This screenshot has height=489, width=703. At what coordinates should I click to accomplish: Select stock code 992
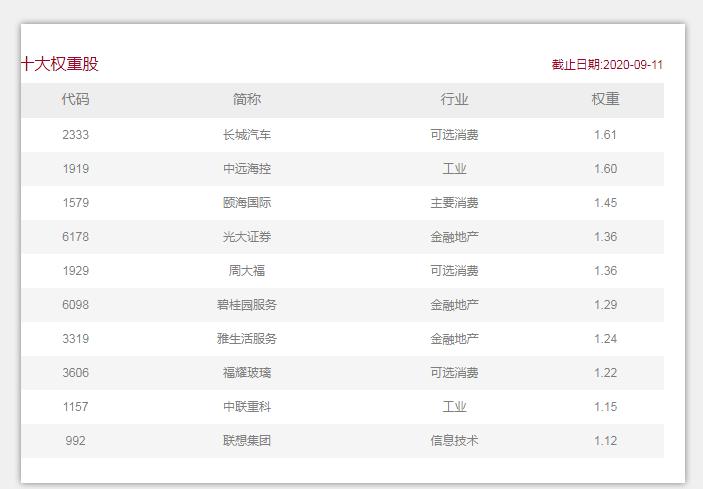(x=75, y=441)
